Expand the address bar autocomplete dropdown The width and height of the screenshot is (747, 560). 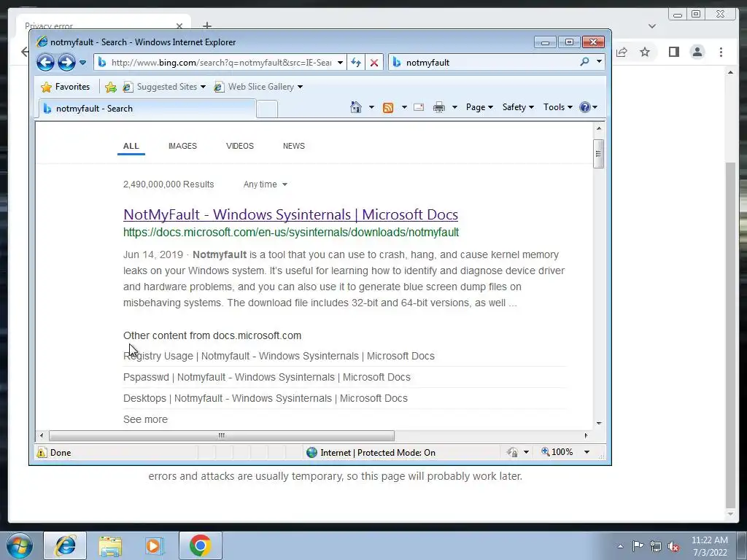340,63
